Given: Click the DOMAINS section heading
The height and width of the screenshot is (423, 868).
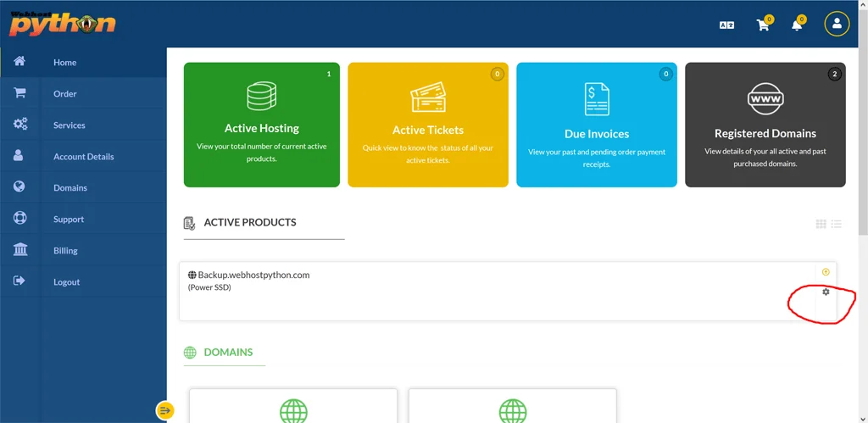Looking at the screenshot, I should click(228, 352).
